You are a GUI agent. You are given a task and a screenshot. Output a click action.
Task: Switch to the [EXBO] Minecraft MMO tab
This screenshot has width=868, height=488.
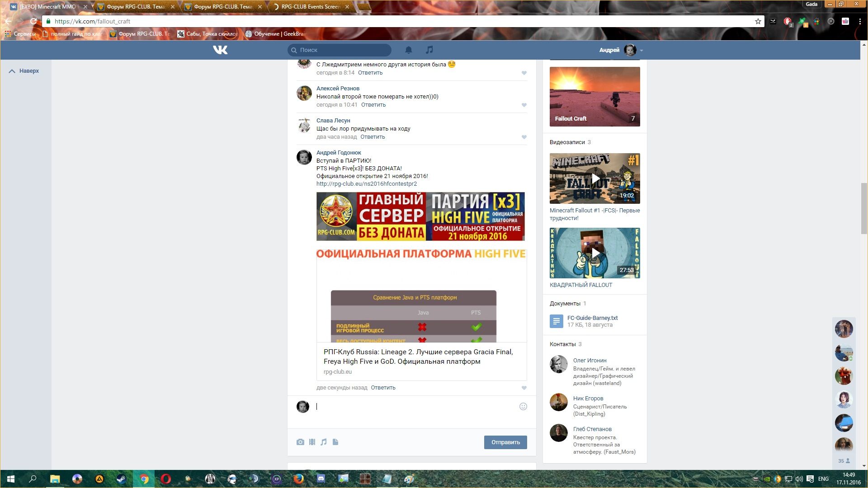click(x=47, y=7)
